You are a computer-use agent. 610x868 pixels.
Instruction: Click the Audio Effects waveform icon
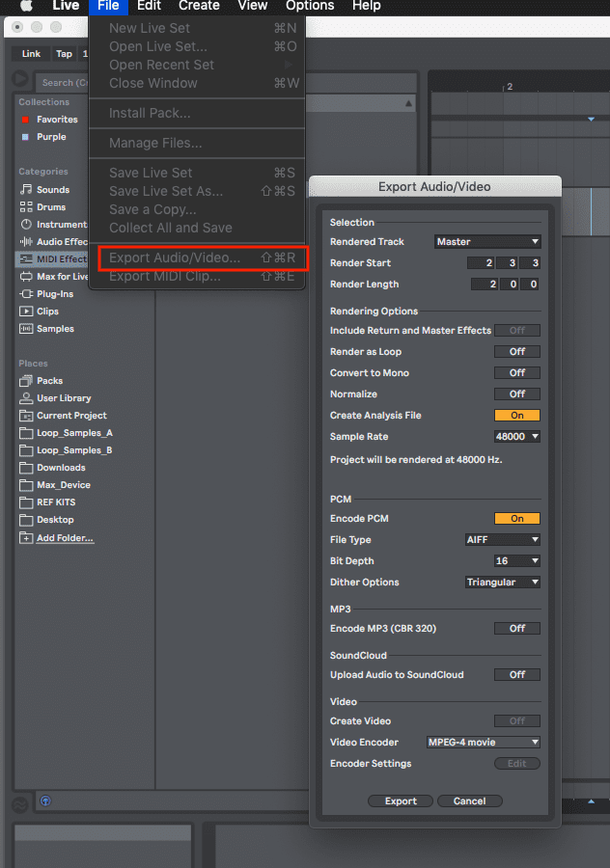[x=26, y=242]
